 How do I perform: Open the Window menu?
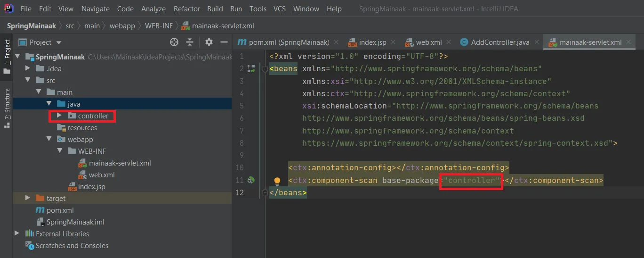point(306,9)
